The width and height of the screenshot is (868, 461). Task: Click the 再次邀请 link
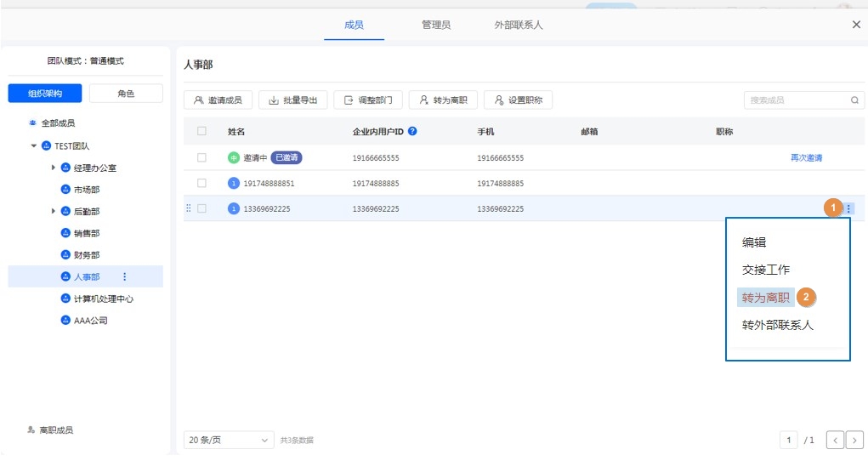pos(806,158)
